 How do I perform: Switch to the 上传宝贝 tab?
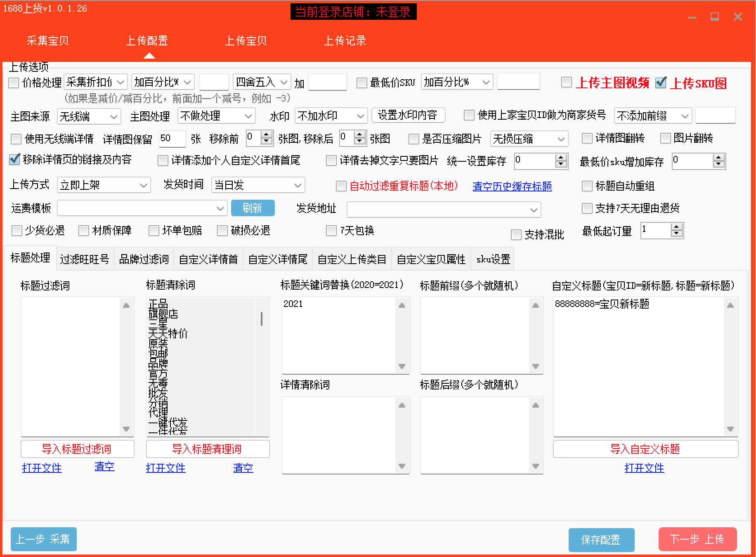pos(246,40)
